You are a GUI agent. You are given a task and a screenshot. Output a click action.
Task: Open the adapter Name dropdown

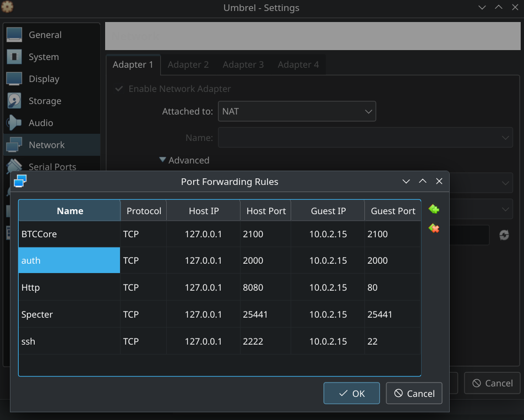(365, 138)
